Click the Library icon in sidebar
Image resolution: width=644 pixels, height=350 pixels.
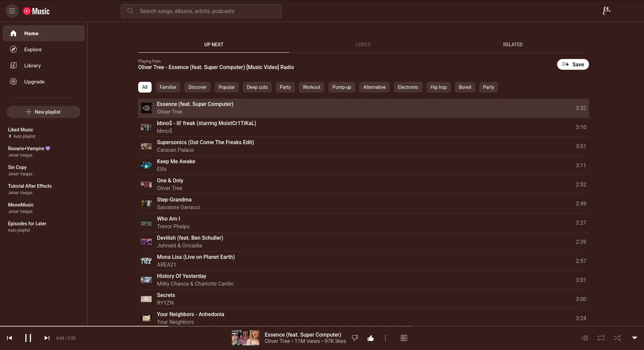coord(13,65)
